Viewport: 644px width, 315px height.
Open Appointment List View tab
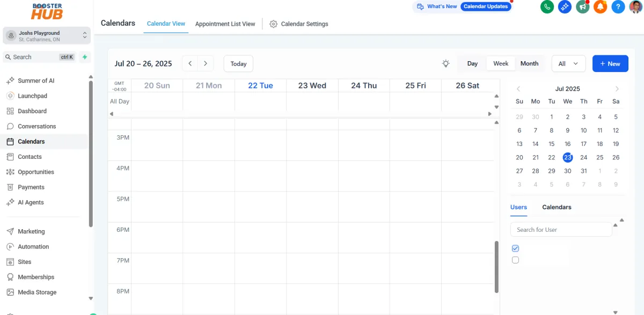[x=225, y=24]
